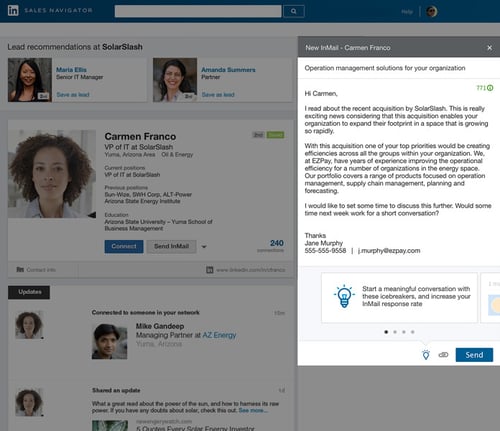Click the blue Connect button

tap(124, 247)
